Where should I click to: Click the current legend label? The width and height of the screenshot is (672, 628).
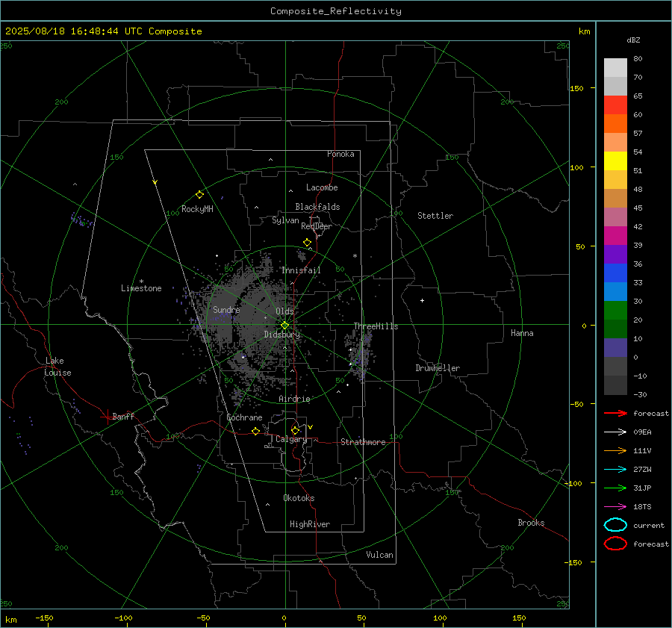click(649, 526)
